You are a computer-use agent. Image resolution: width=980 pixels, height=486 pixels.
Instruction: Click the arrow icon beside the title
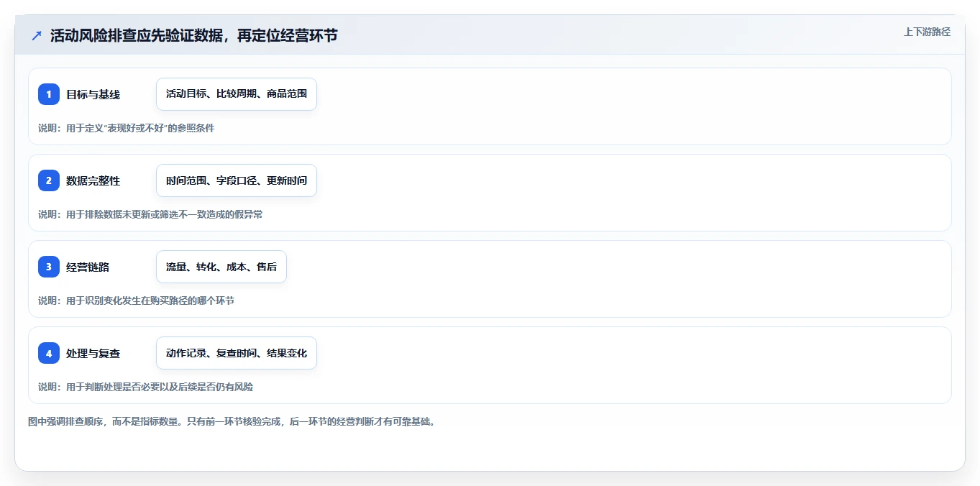point(37,36)
